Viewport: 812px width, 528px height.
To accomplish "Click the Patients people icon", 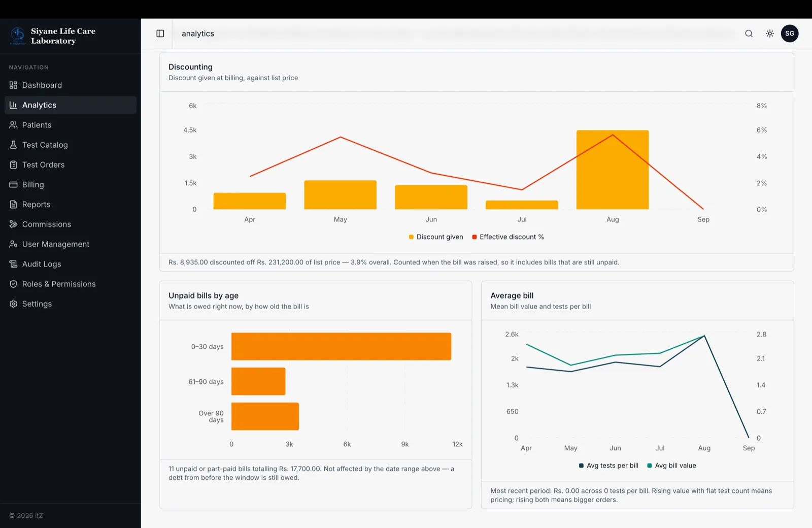I will click(x=13, y=125).
